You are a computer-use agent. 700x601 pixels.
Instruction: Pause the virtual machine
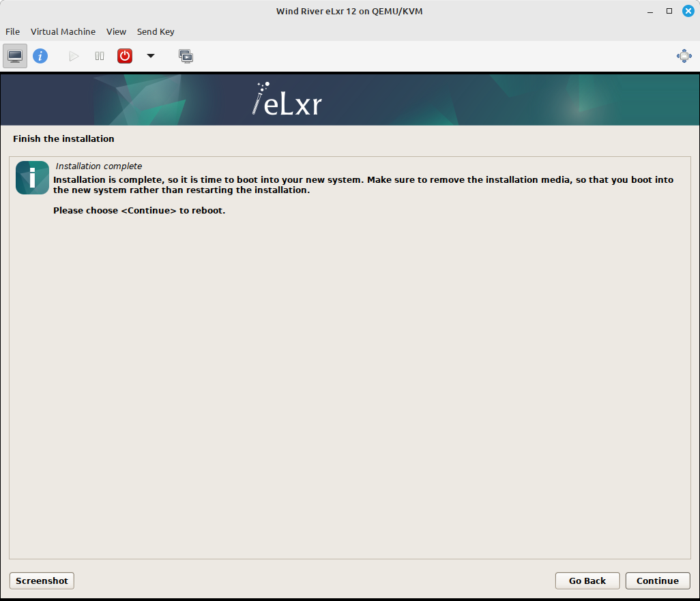pos(99,56)
